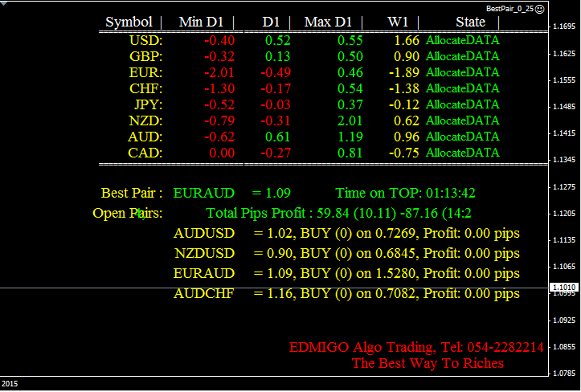Click NZD Max D1 value 2.01

[x=350, y=120]
